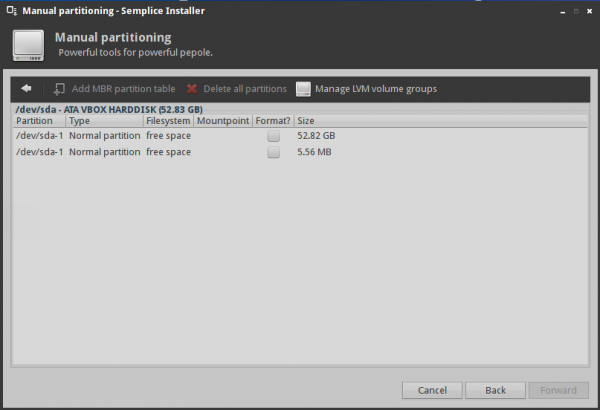Viewport: 600px width, 410px height.
Task: Sort by the Mountpoint column header
Action: coord(223,121)
